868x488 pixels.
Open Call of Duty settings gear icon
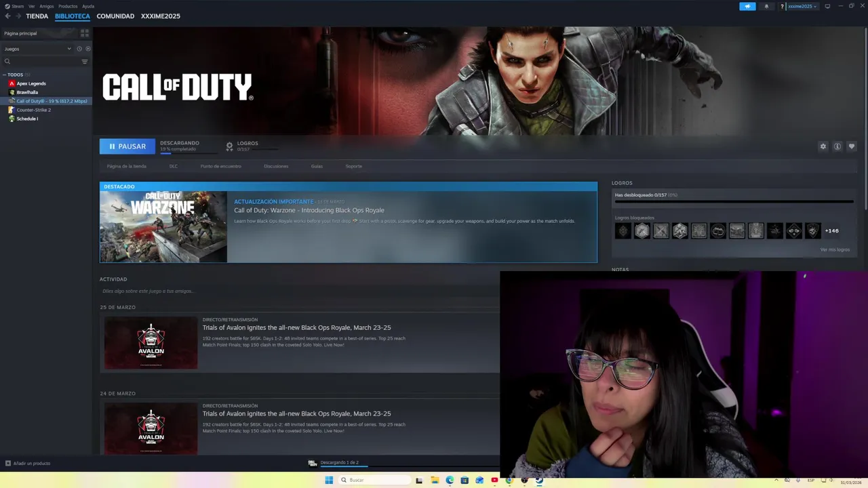point(823,146)
